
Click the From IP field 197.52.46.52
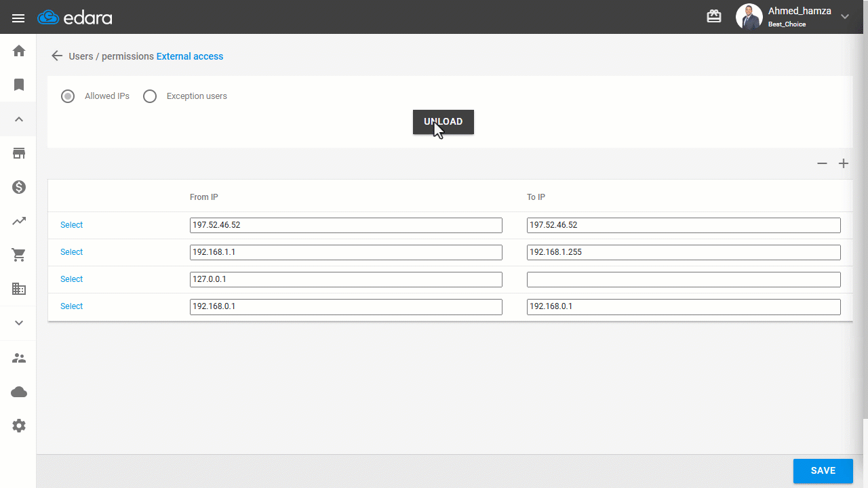(x=346, y=225)
